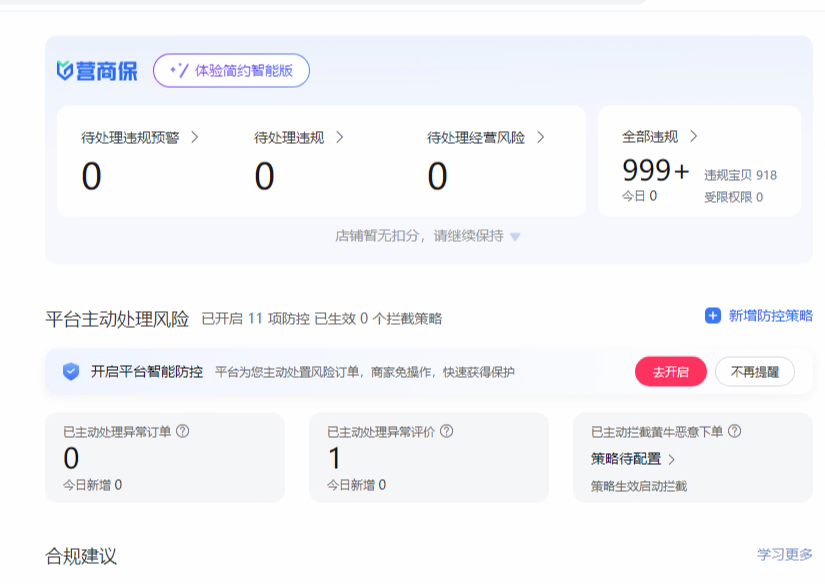The image size is (825, 584).
Task: Expand the 店铺暂无扣分 dropdown triangle
Action: coord(515,237)
